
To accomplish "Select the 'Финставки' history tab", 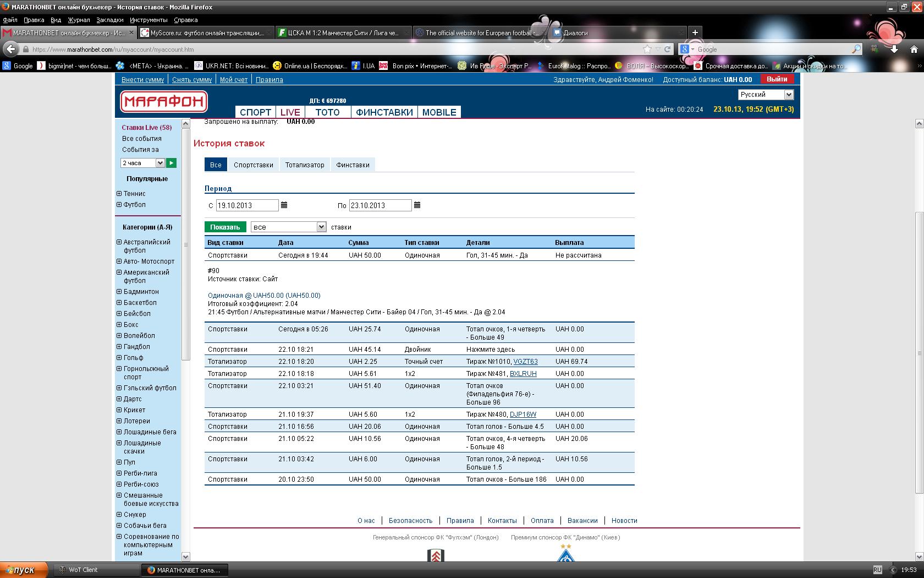I will [353, 165].
